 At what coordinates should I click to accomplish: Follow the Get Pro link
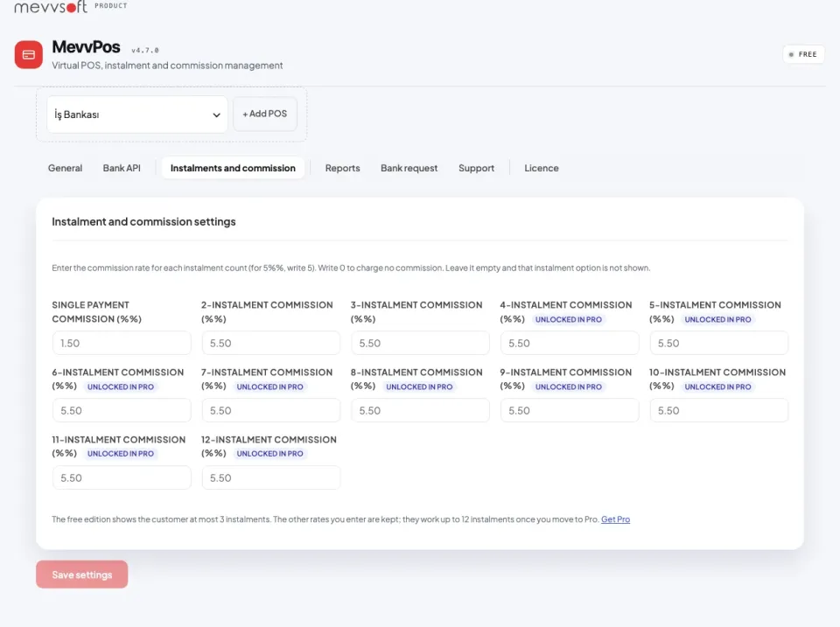(x=615, y=519)
